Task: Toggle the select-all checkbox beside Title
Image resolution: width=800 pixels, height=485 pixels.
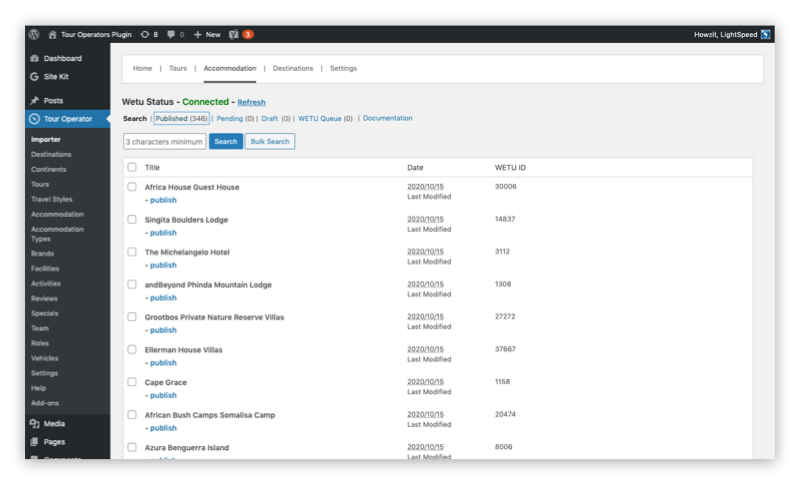Action: 132,167
